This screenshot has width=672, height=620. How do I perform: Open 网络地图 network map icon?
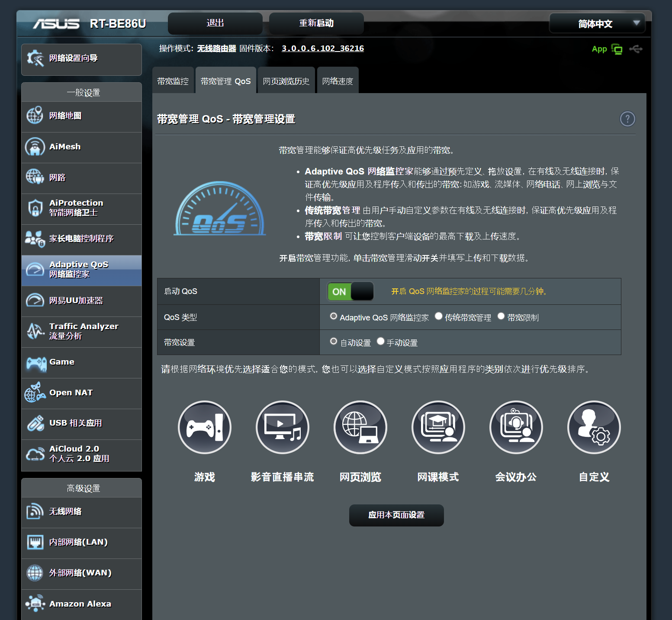[35, 116]
